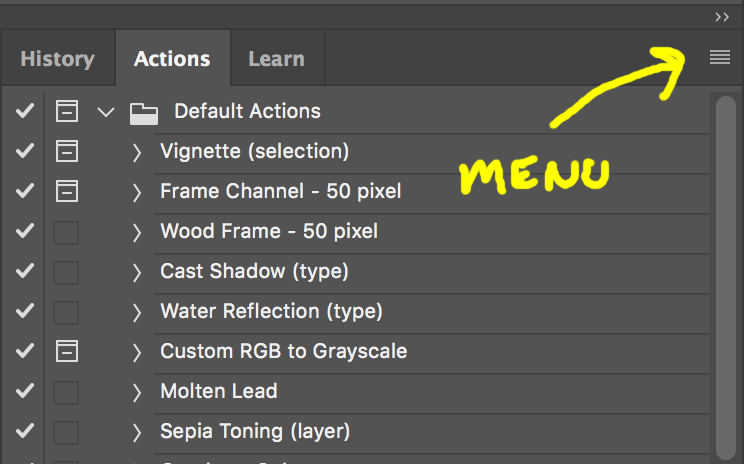Toggle dialog icon for Default Actions set
This screenshot has width=744, height=464.
67,111
